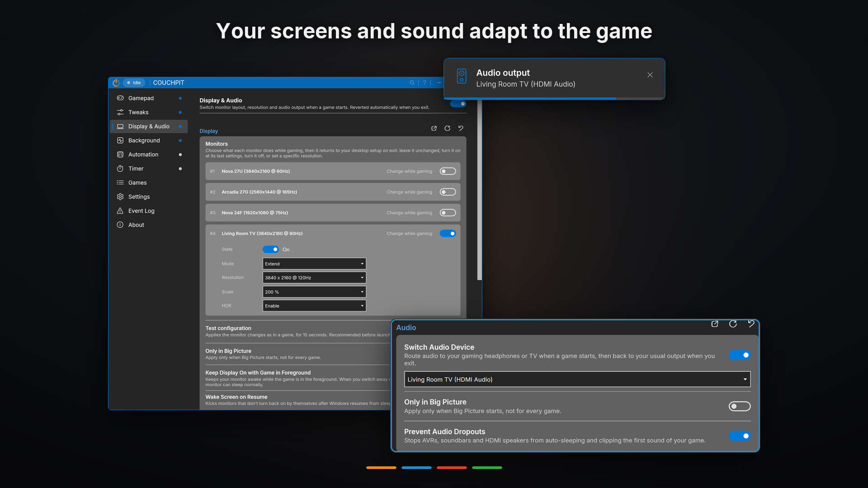Image resolution: width=868 pixels, height=488 pixels.
Task: Open search in the Couchpit title bar
Action: (412, 83)
